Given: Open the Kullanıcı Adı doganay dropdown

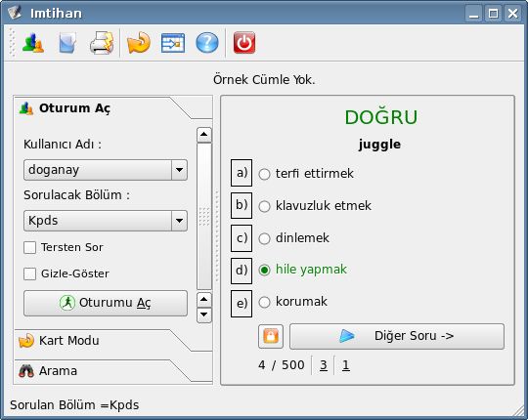Looking at the screenshot, I should point(106,170).
